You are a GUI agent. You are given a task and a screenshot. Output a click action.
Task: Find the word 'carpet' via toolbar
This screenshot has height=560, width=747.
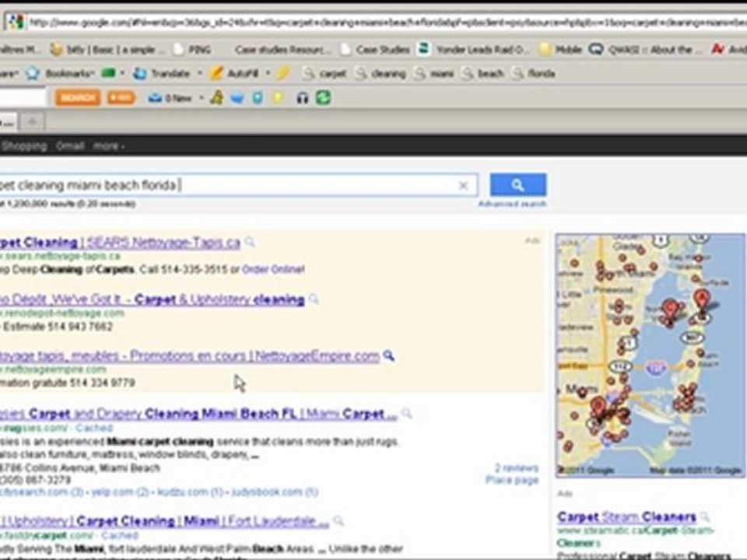point(324,73)
